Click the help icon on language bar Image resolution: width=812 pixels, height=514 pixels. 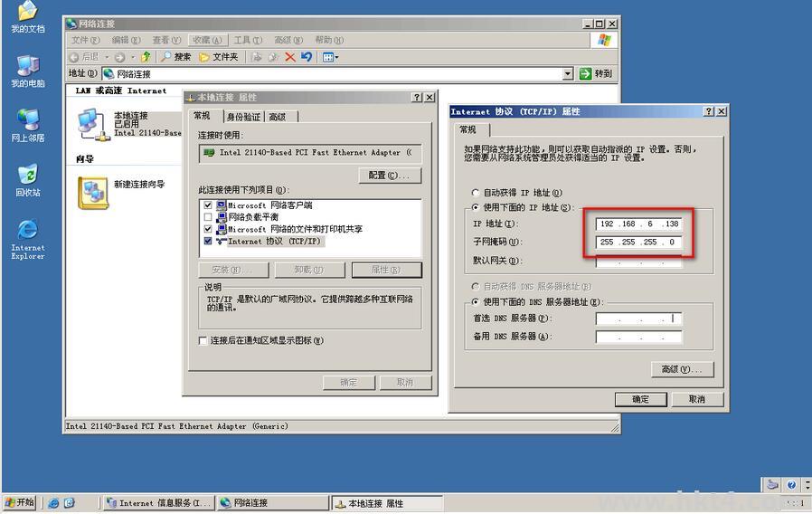tap(791, 485)
